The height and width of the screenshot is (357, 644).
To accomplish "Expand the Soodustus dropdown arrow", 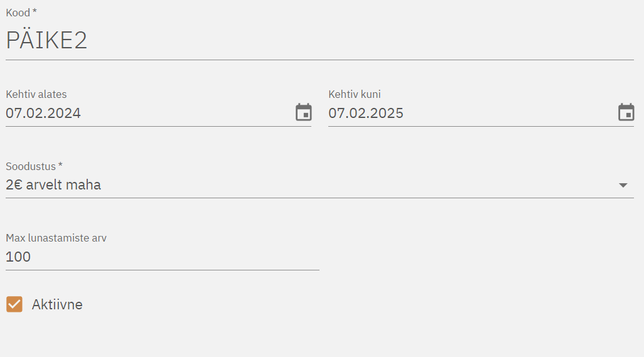I will (x=623, y=185).
